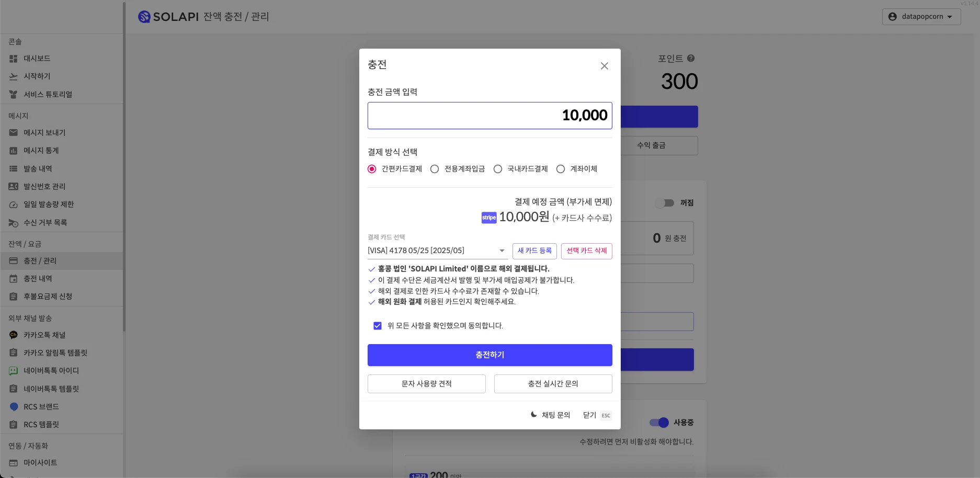The image size is (980, 478).
Task: Go to 메시지 보내기 menu item
Action: click(61, 133)
